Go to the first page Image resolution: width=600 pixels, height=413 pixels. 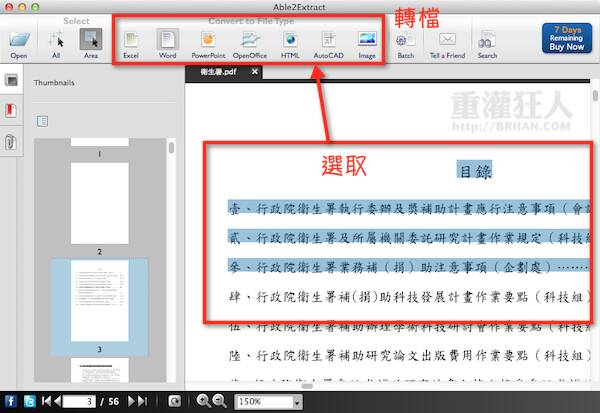[46, 401]
